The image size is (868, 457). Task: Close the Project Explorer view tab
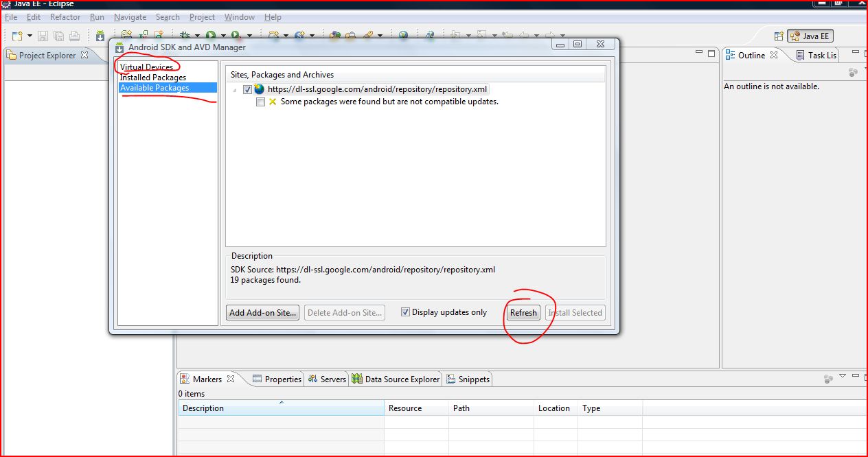84,55
